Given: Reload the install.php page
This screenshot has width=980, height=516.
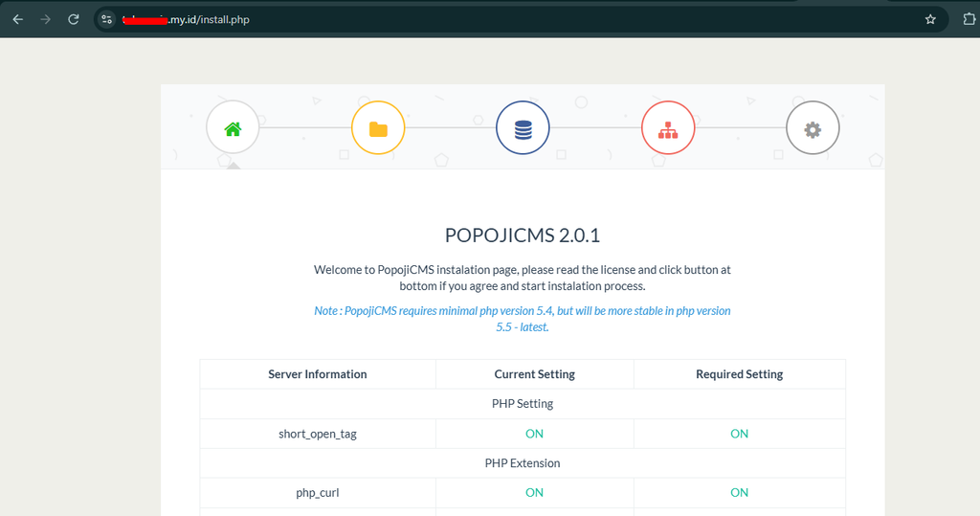Looking at the screenshot, I should pyautogui.click(x=73, y=19).
